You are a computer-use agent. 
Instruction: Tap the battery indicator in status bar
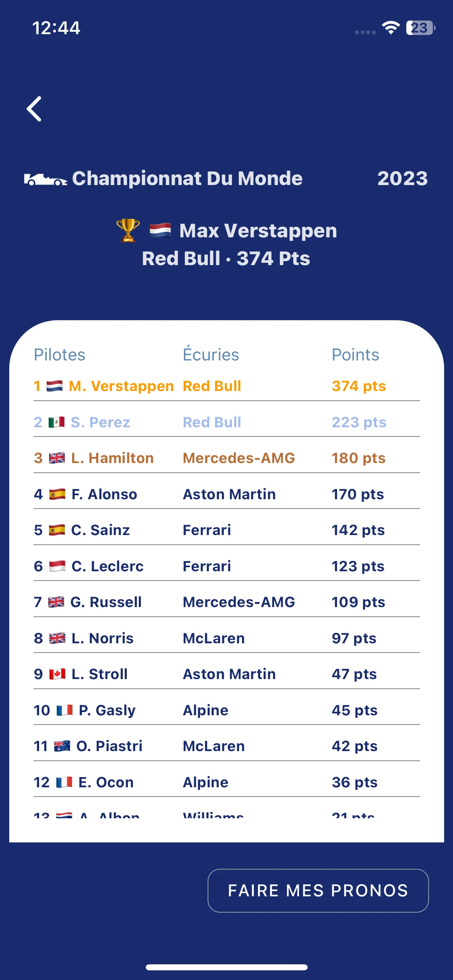pos(421,28)
